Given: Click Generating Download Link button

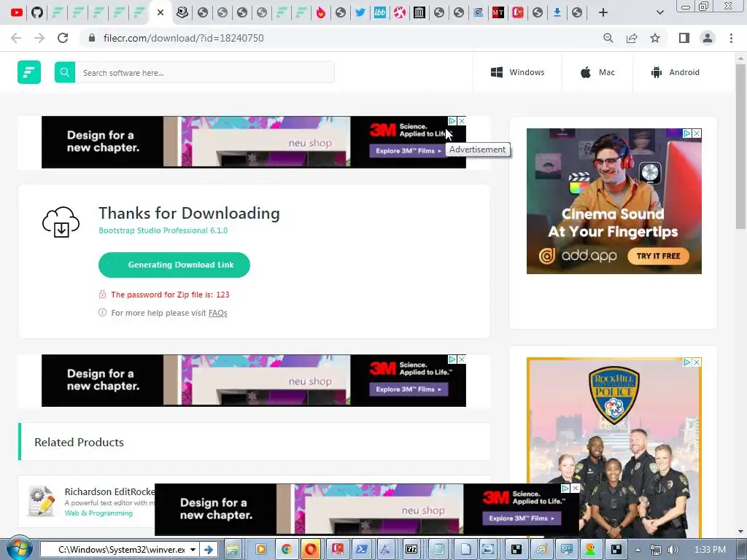Looking at the screenshot, I should click(174, 265).
